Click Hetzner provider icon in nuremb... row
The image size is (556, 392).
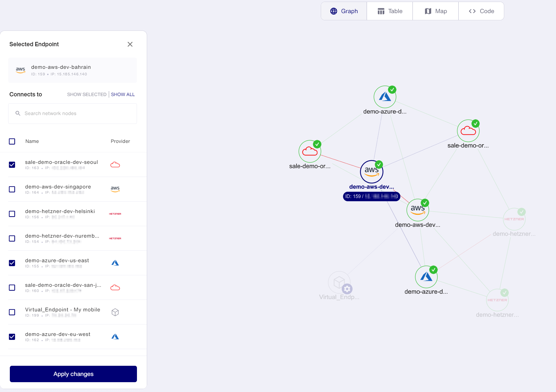pyautogui.click(x=115, y=238)
